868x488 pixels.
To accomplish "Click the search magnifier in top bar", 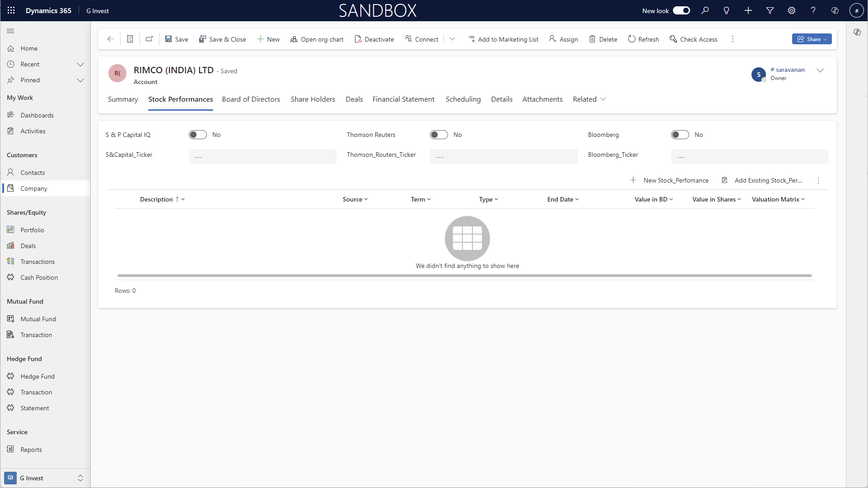I will coord(705,10).
